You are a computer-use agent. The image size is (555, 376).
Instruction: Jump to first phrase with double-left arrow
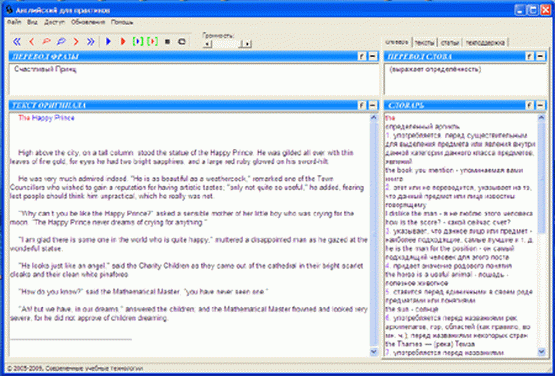pyautogui.click(x=17, y=42)
